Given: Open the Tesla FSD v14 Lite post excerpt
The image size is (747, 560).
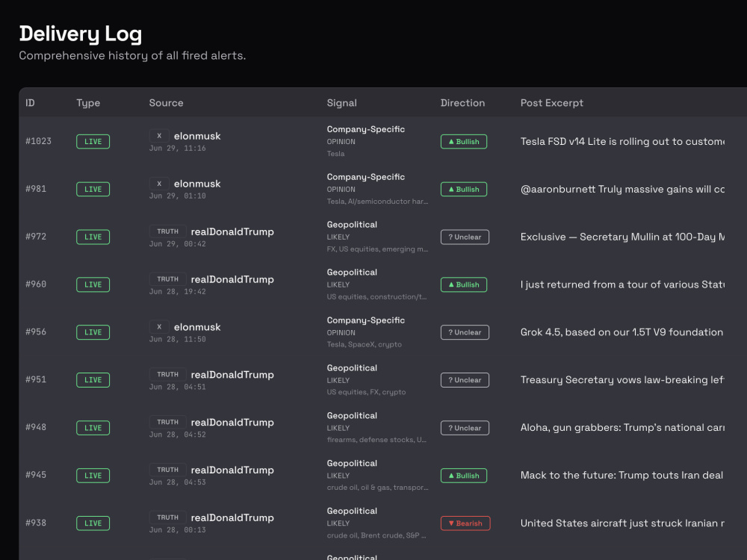Looking at the screenshot, I should tap(622, 141).
